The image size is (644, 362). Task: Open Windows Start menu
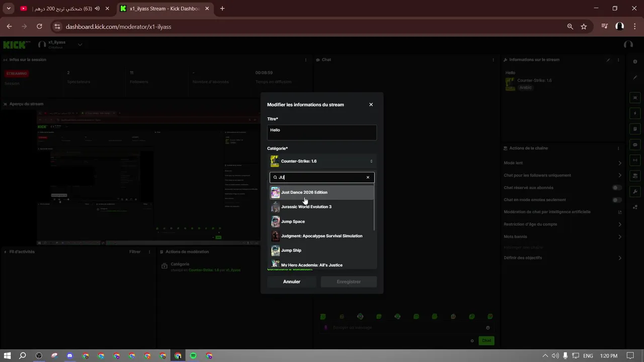(8, 355)
